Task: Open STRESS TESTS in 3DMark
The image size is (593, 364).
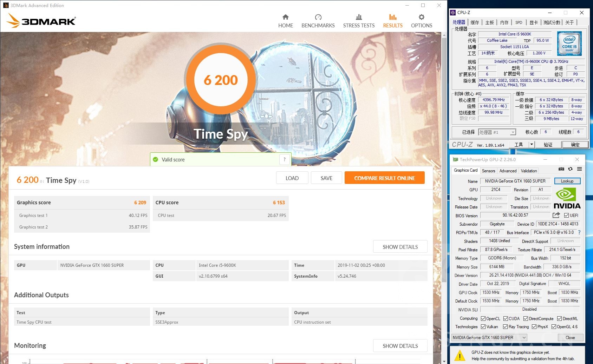Action: coord(359,21)
